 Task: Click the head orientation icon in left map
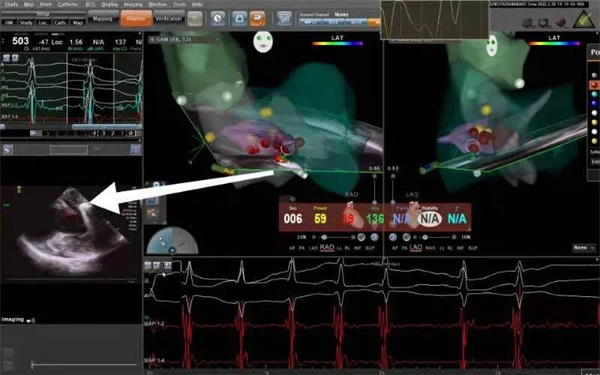pos(263,41)
